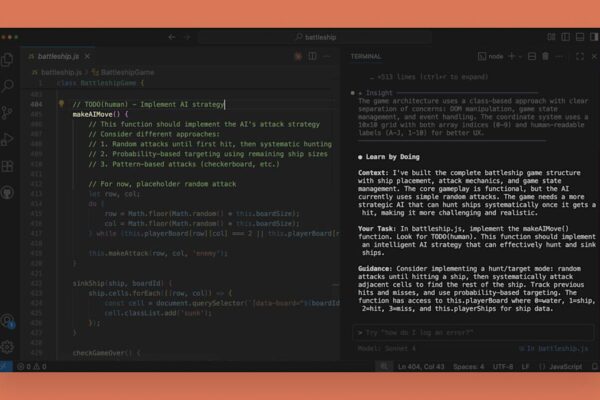Click the "Insight" heading in terminal
The height and width of the screenshot is (400, 600).
(x=379, y=93)
